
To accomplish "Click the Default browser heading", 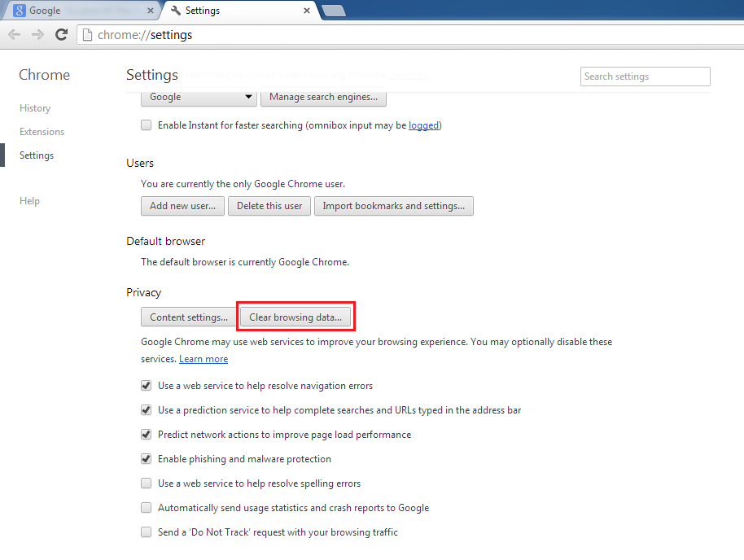I will 165,241.
